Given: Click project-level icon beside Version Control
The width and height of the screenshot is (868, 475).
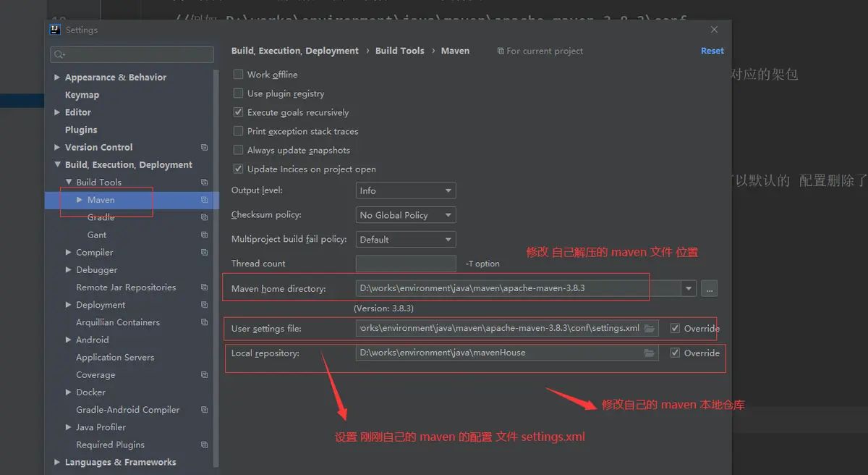Looking at the screenshot, I should [205, 148].
